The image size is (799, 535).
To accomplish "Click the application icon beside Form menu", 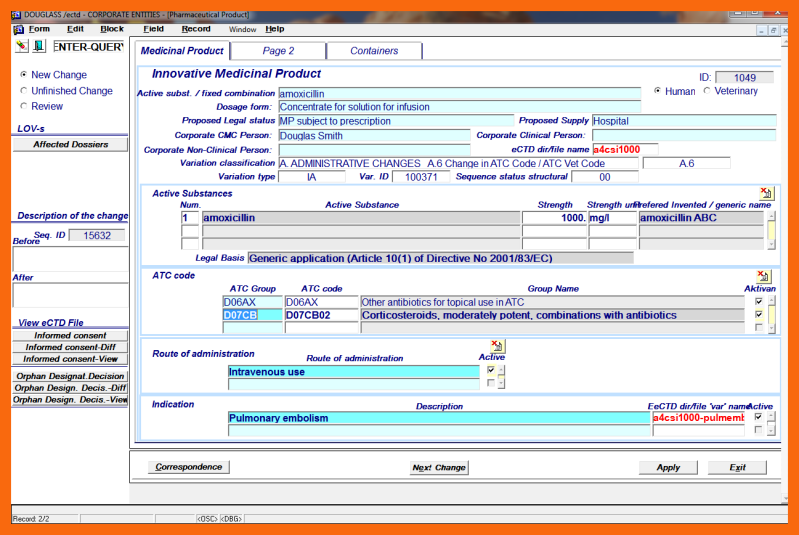I will (17, 29).
